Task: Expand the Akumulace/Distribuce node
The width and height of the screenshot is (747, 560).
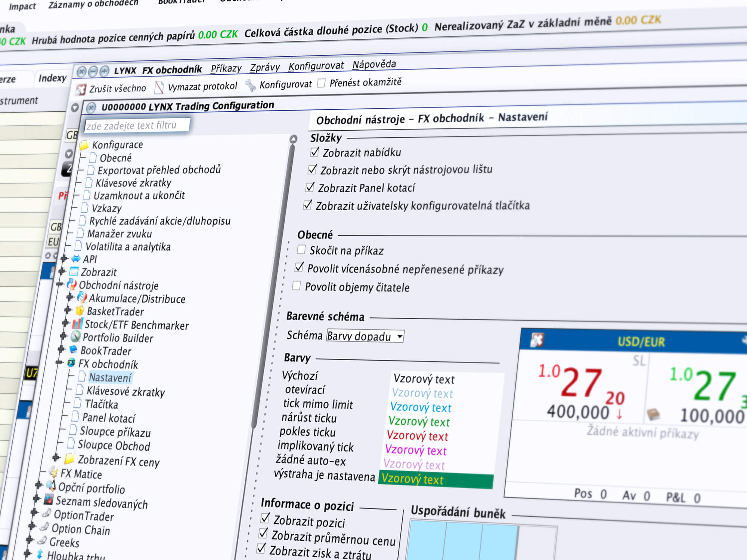Action: click(70, 297)
